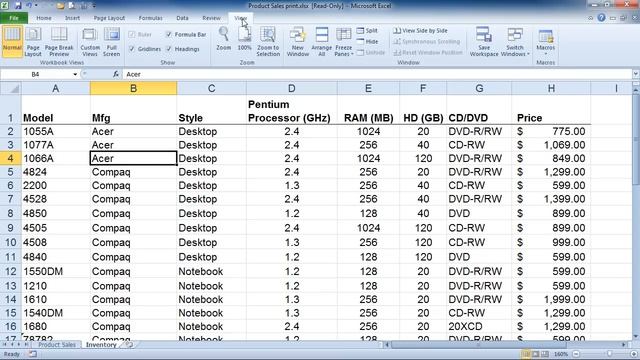
Task: Set zoom to 100%
Action: (x=244, y=39)
